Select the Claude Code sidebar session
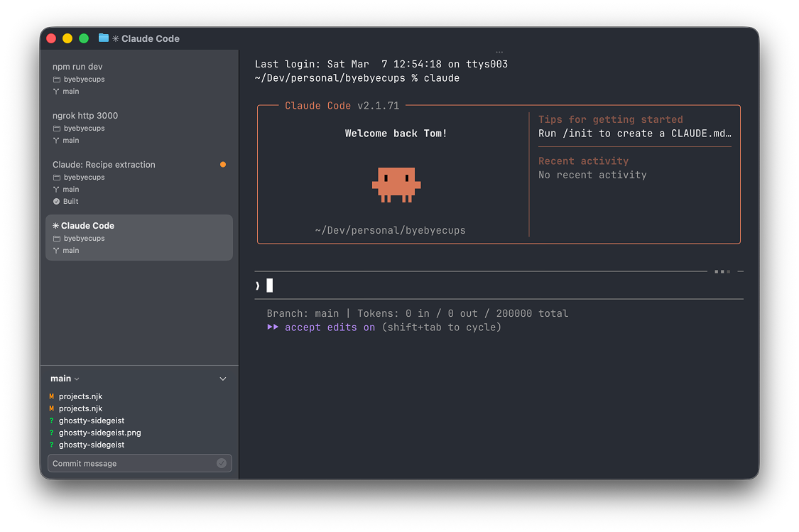The width and height of the screenshot is (799, 532). click(x=139, y=237)
